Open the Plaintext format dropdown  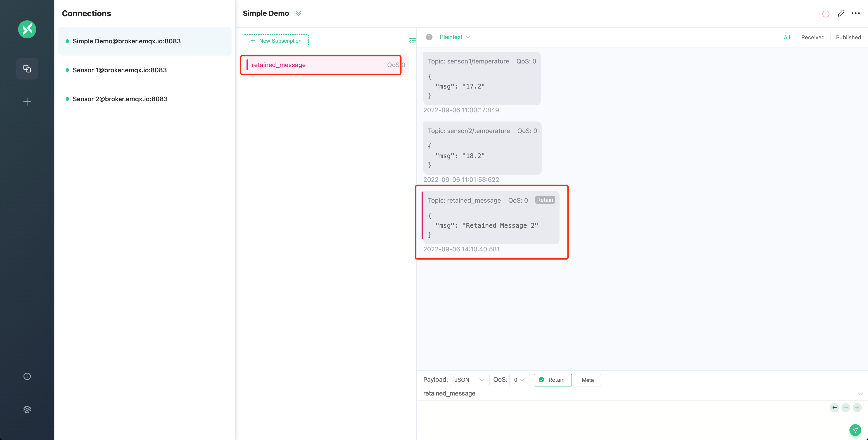click(x=454, y=37)
